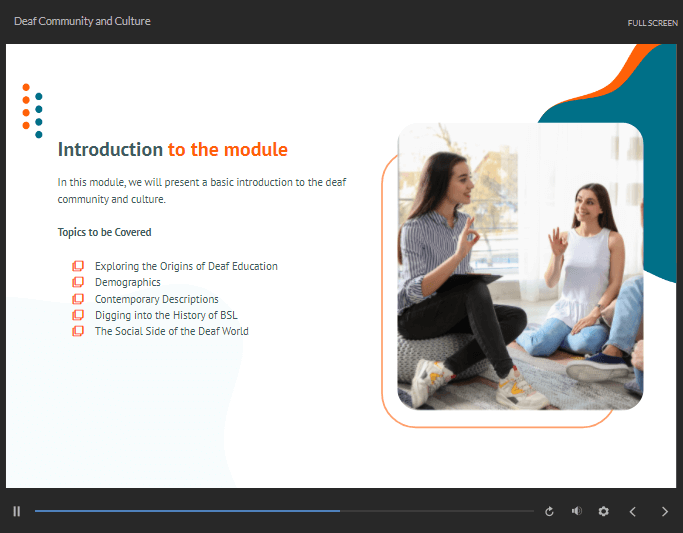Pause the module playback

[17, 511]
